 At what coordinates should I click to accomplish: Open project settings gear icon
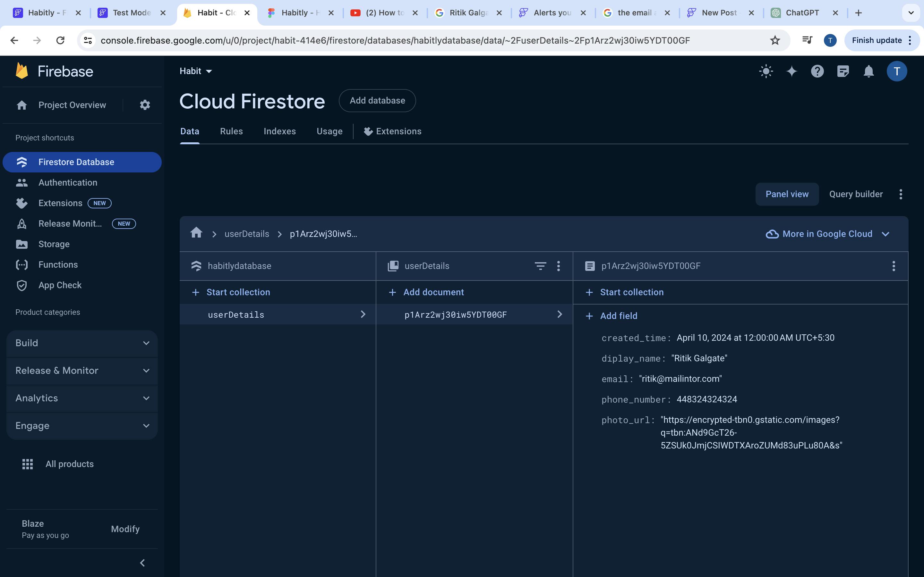145,105
